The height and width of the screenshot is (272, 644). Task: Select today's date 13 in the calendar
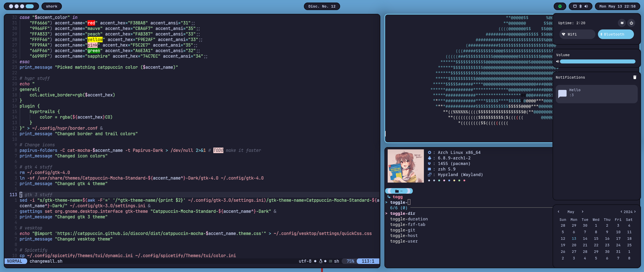point(574,239)
